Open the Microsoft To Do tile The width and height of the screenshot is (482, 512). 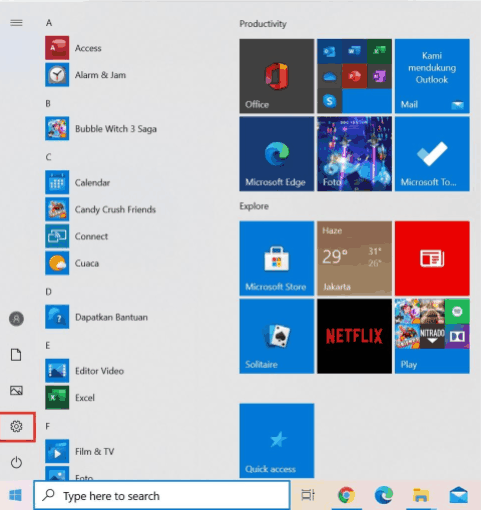pyautogui.click(x=432, y=154)
